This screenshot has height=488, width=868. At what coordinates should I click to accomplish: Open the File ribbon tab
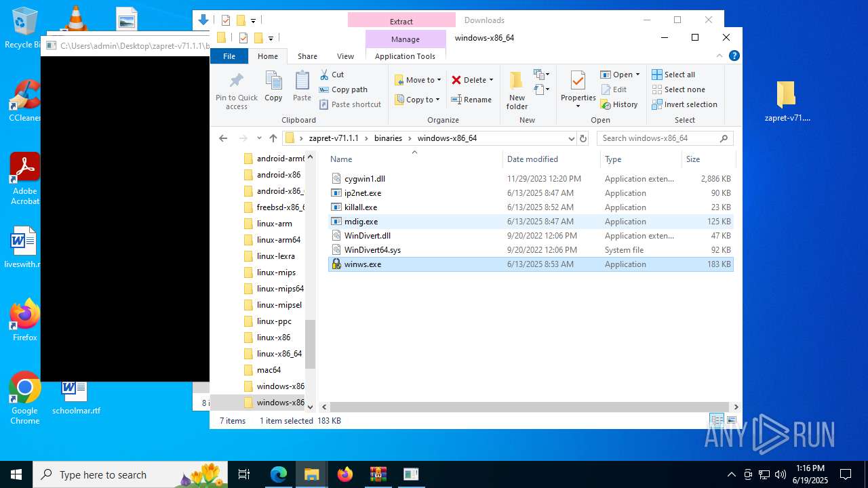(x=229, y=56)
